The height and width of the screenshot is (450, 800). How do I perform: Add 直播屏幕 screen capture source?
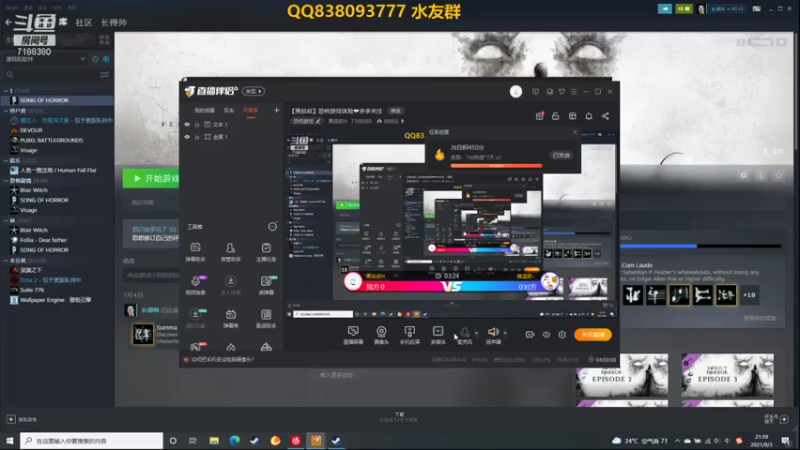click(x=353, y=335)
